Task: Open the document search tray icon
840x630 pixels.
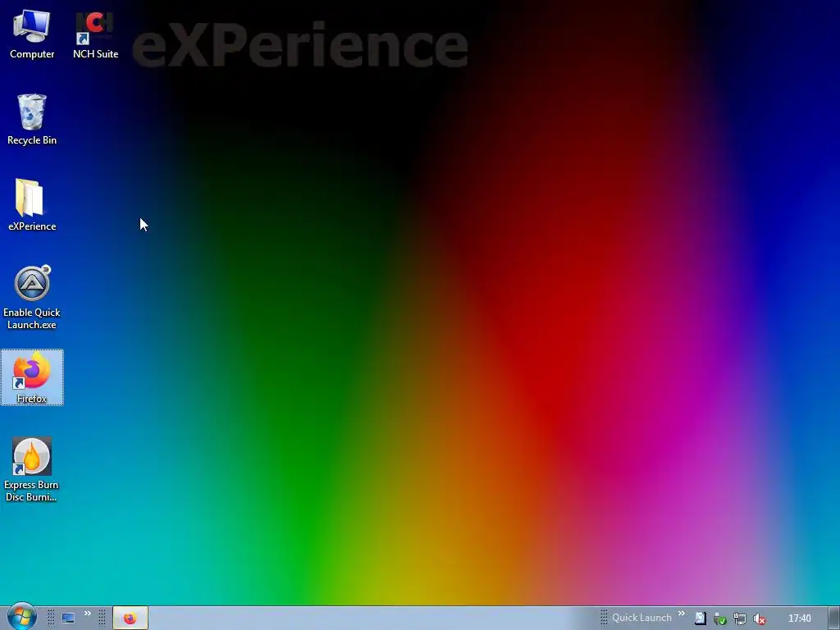Action: [x=701, y=619]
